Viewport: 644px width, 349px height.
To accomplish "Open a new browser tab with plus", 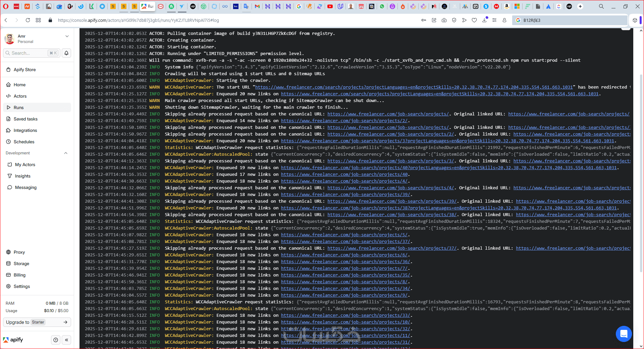I will pos(580,6).
